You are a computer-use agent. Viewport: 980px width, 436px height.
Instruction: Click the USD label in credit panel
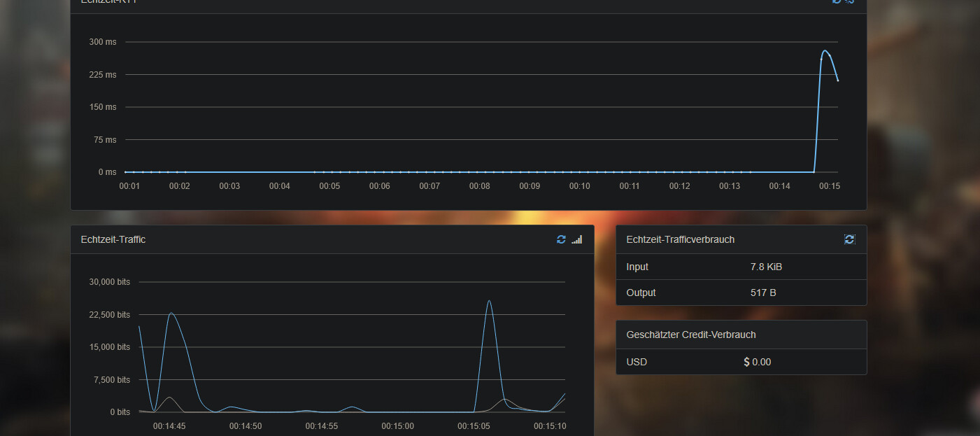pyautogui.click(x=637, y=362)
